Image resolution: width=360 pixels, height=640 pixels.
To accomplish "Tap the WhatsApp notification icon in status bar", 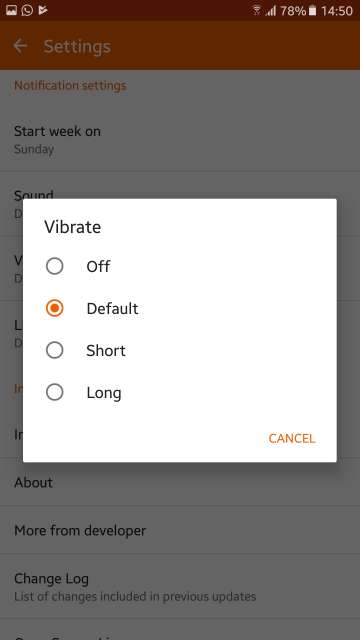I will click(x=27, y=10).
